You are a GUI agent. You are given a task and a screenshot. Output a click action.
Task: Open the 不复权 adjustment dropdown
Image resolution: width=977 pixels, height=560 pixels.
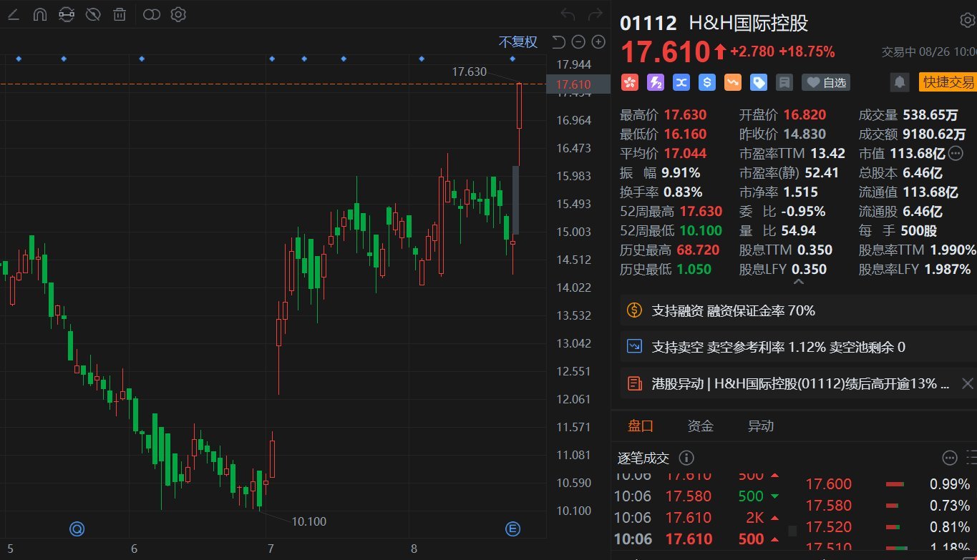tap(518, 42)
